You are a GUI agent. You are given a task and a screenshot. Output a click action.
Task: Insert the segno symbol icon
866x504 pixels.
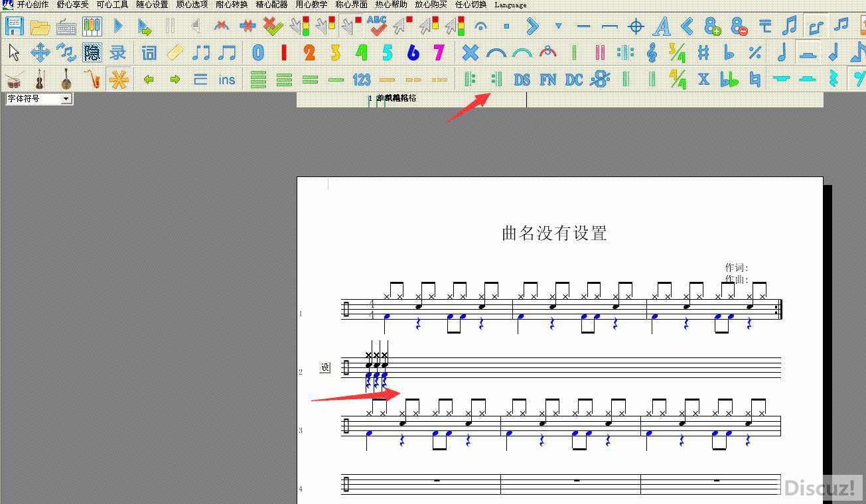[x=599, y=80]
